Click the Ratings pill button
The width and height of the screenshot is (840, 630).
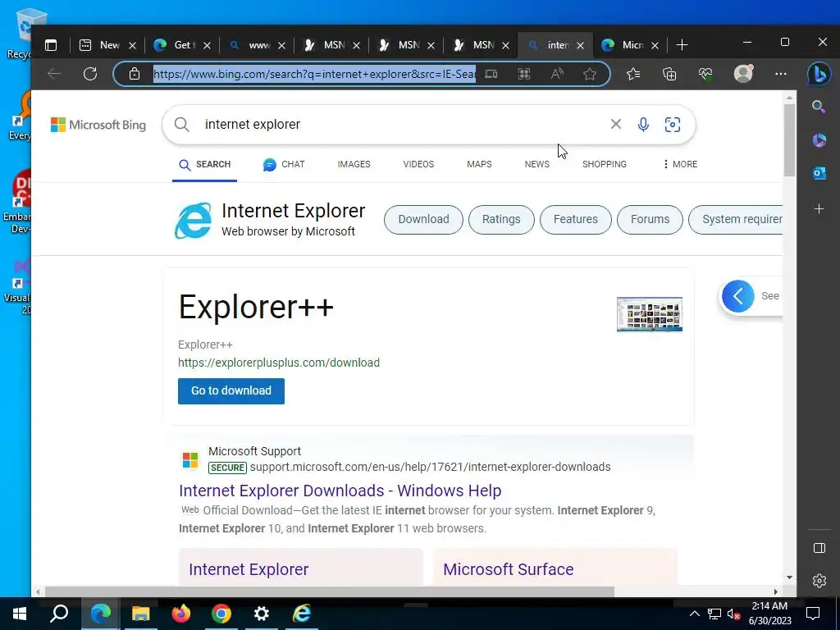[x=501, y=220]
